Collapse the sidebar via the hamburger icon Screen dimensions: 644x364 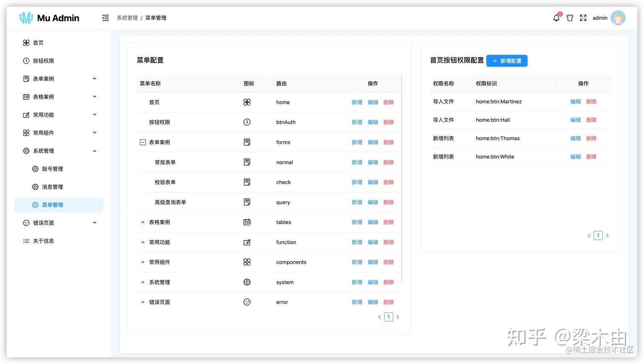coord(105,18)
